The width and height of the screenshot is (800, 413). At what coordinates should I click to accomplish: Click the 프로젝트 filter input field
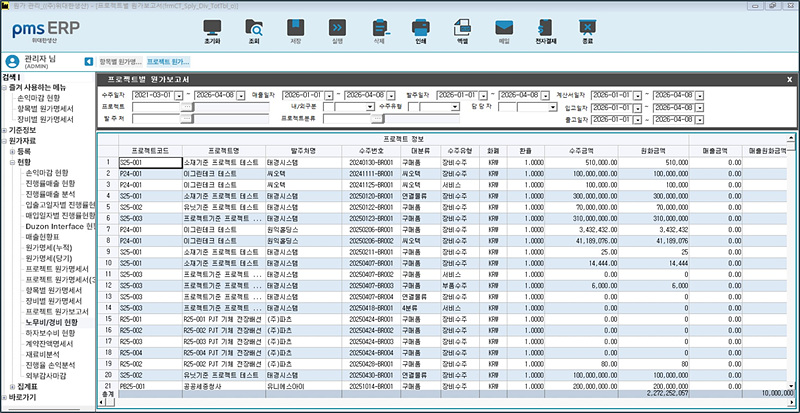click(153, 106)
